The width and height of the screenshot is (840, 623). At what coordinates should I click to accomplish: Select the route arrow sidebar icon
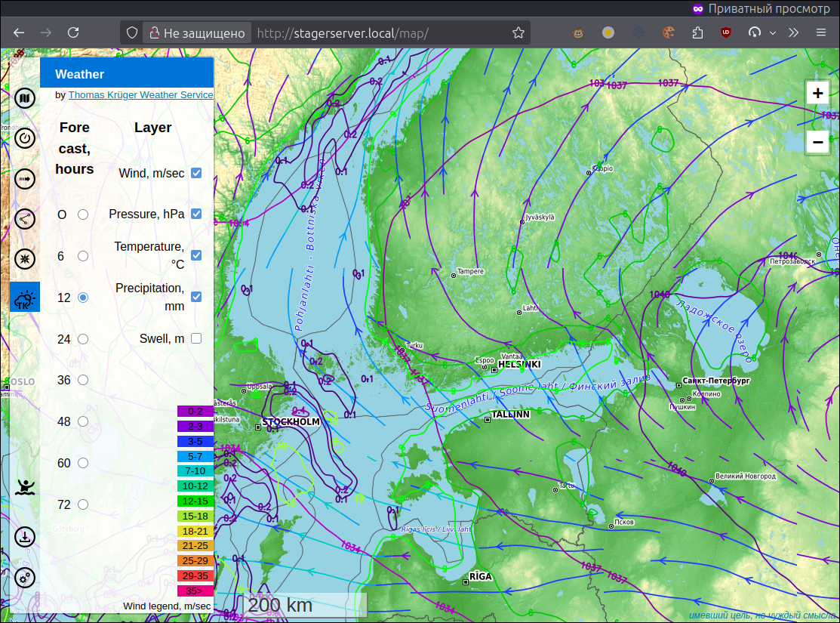[25, 178]
